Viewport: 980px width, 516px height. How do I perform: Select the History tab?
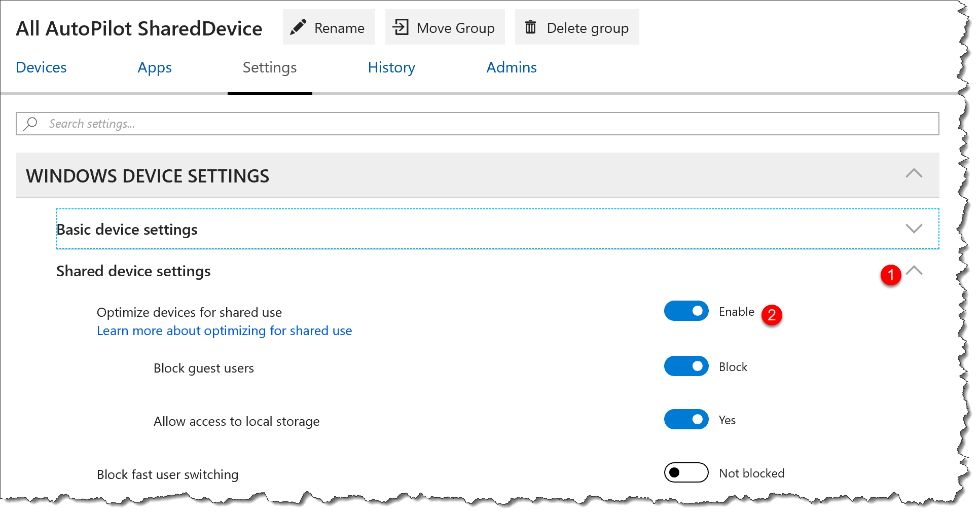click(x=391, y=67)
